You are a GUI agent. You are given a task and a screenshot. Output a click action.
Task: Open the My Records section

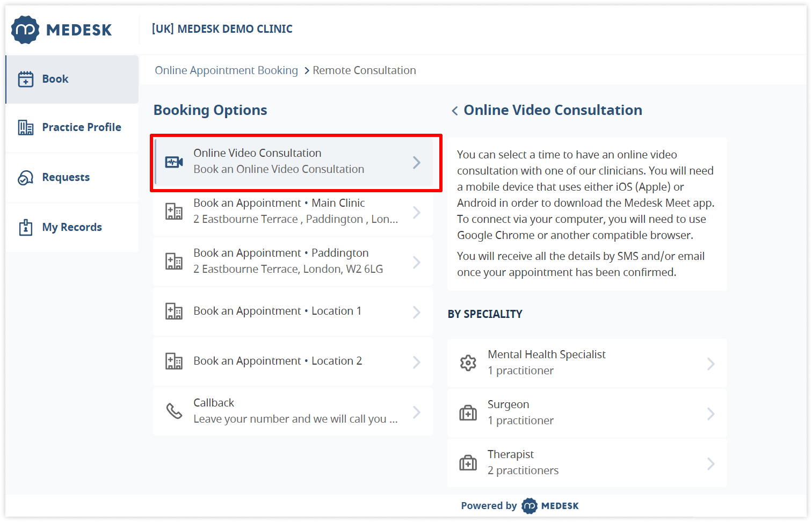pyautogui.click(x=72, y=228)
